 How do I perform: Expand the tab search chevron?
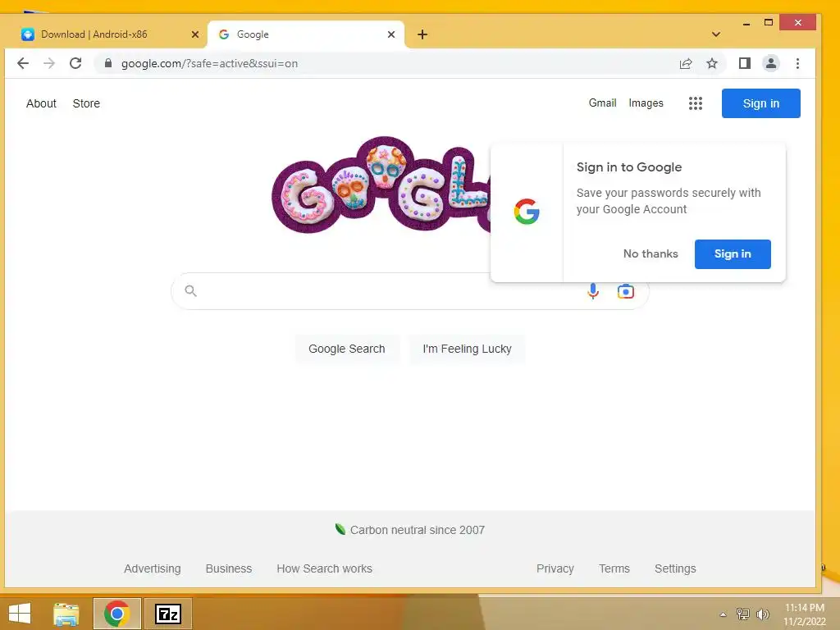point(715,34)
